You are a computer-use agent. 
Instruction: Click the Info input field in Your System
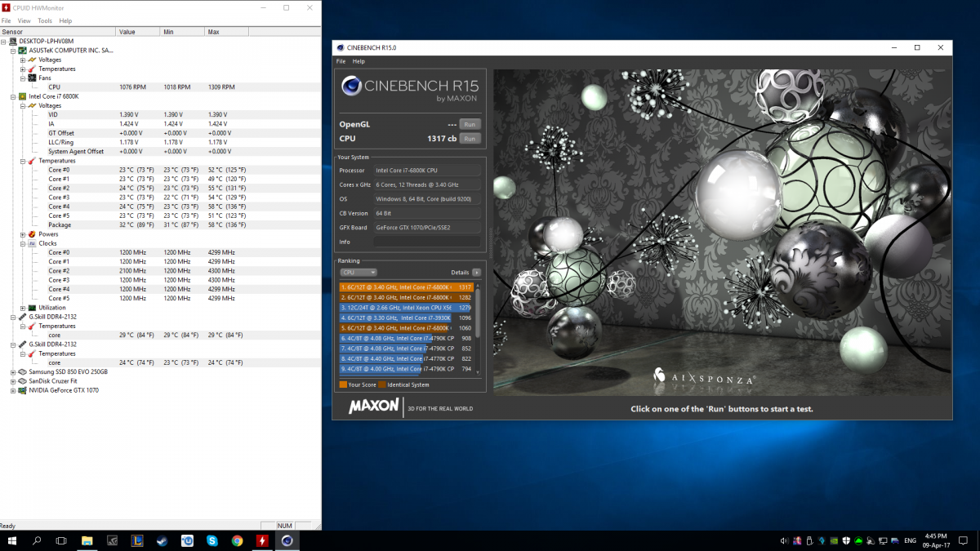click(427, 242)
